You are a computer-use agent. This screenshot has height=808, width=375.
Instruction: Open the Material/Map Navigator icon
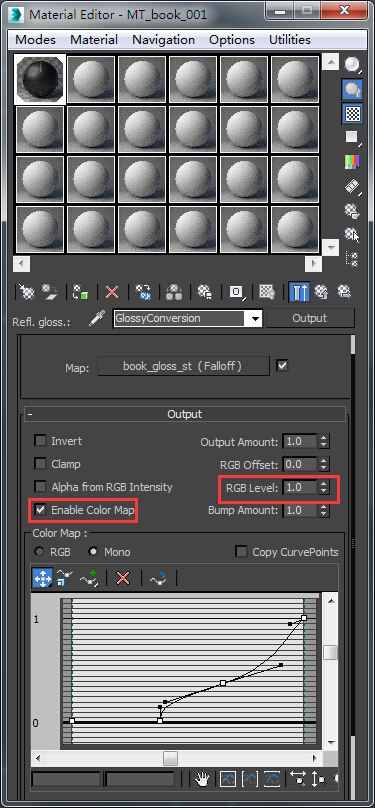352,259
